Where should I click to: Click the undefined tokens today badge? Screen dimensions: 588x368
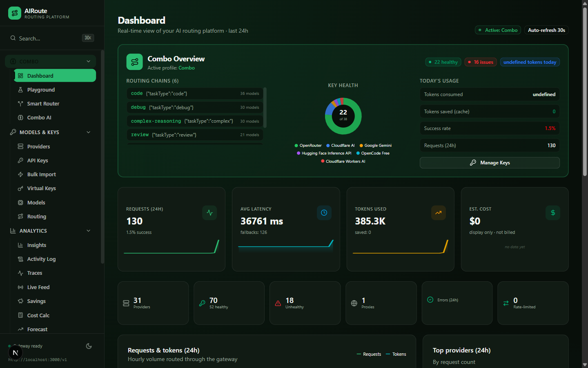click(x=530, y=62)
